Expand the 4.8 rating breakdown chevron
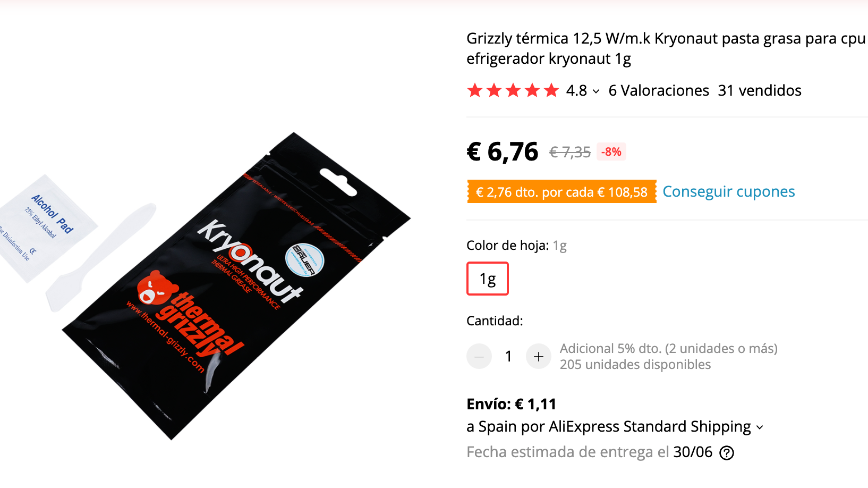This screenshot has width=868, height=488. point(596,91)
